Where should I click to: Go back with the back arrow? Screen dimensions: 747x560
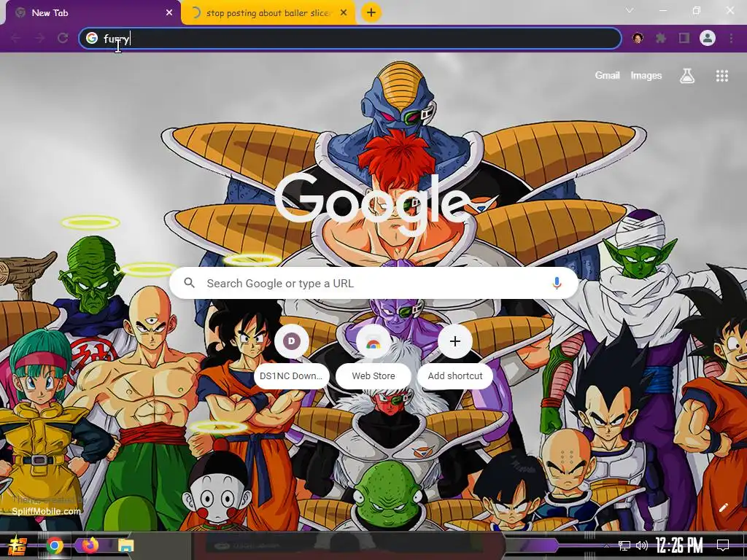pos(16,38)
